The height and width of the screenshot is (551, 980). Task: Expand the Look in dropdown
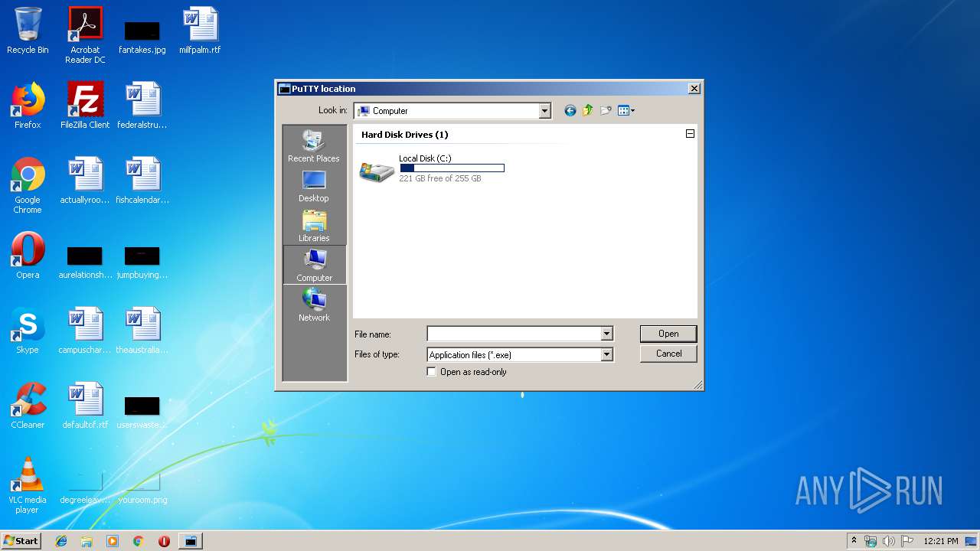pyautogui.click(x=544, y=111)
